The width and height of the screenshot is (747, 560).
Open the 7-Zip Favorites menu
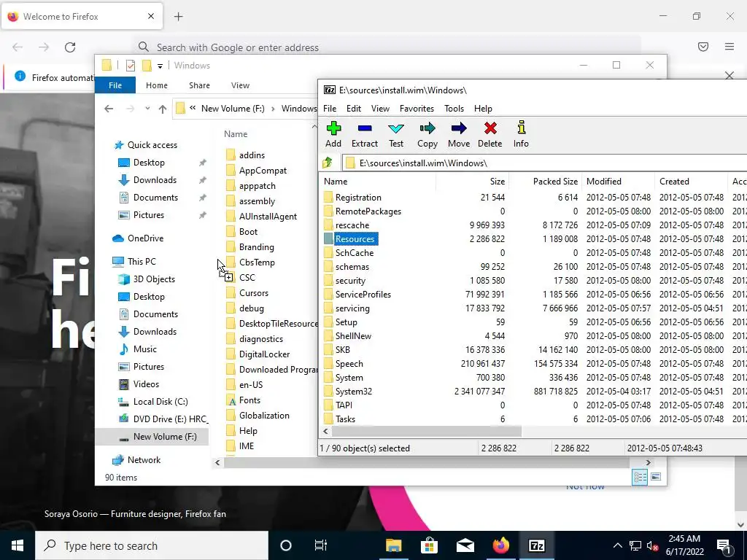417,109
